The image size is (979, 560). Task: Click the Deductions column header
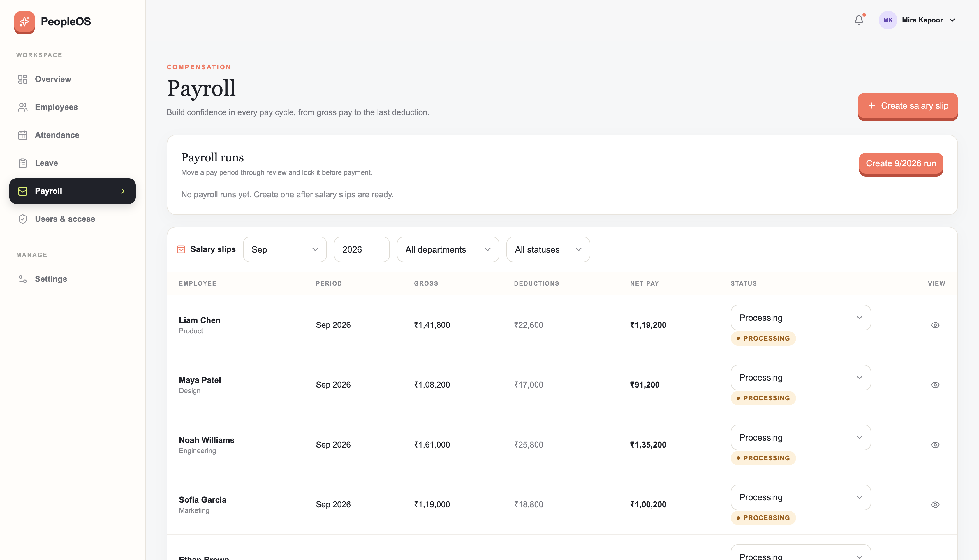pyautogui.click(x=536, y=283)
